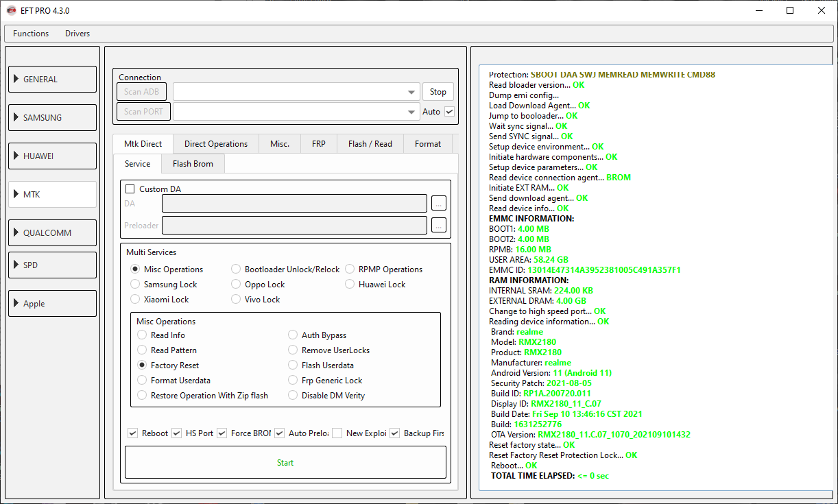Choose the Flash Userdata operation
This screenshot has width=838, height=504.
pos(294,365)
